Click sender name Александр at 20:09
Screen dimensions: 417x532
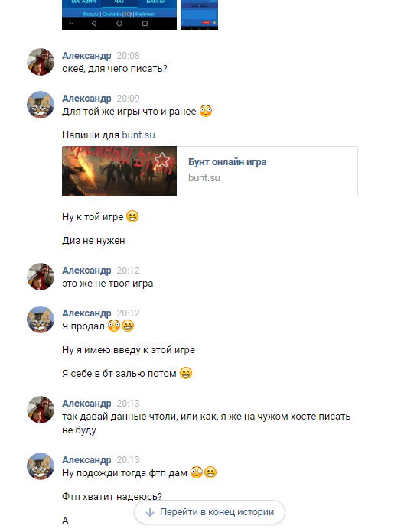tap(86, 98)
